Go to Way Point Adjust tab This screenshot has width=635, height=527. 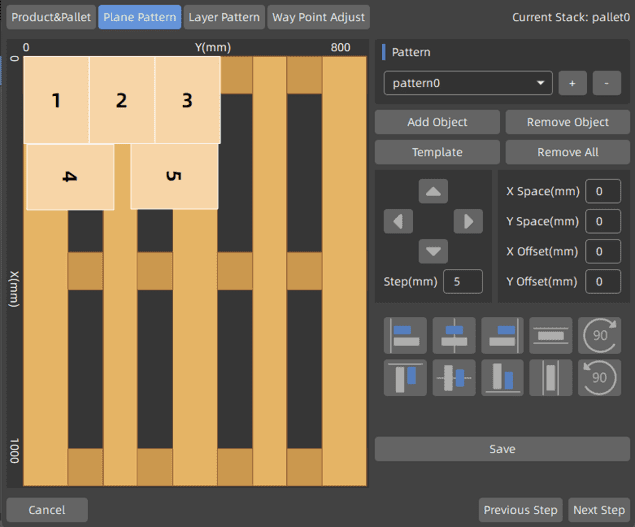(318, 17)
